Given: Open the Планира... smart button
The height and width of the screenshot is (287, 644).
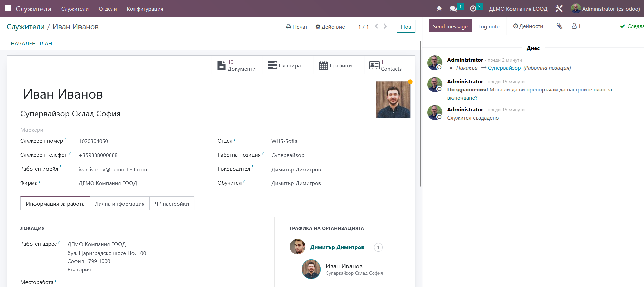Looking at the screenshot, I should point(287,65).
